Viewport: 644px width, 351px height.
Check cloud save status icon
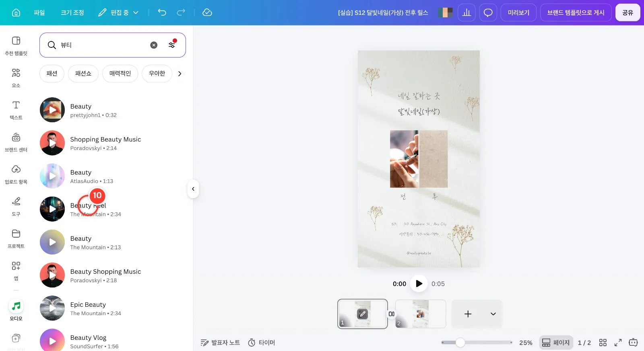click(x=207, y=12)
